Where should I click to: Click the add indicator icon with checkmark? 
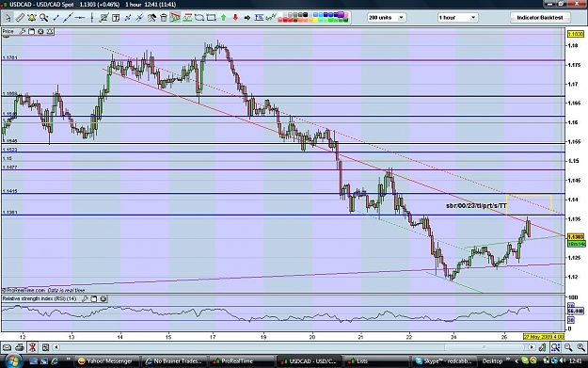(103, 18)
